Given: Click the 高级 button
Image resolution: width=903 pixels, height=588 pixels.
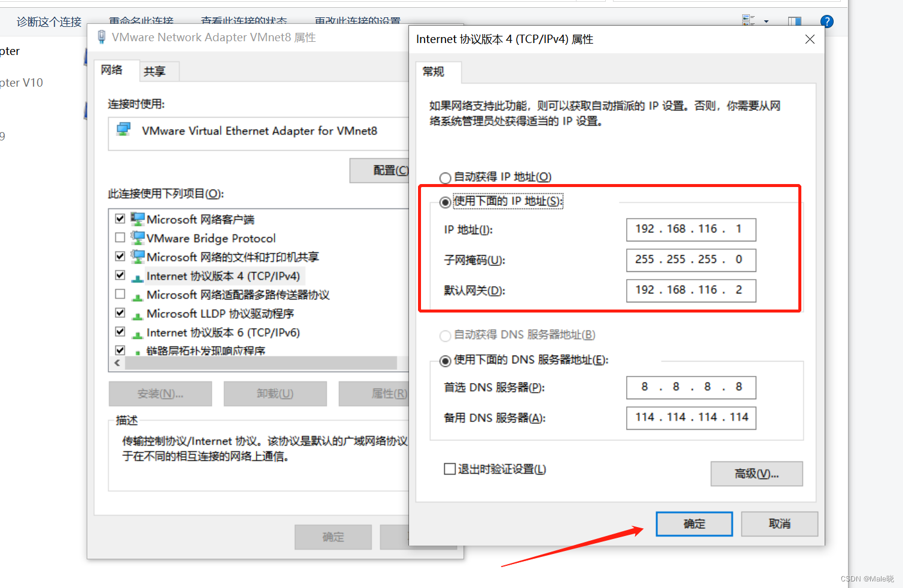Looking at the screenshot, I should pos(756,473).
